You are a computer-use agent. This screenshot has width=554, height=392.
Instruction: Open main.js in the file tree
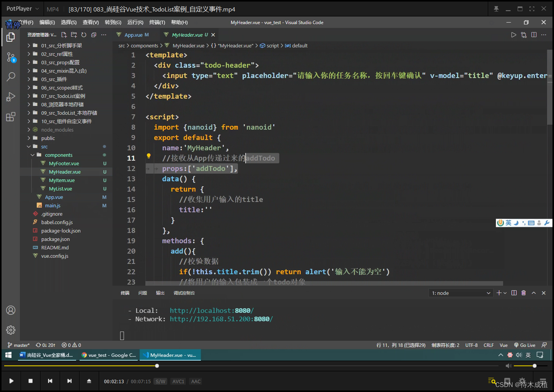tap(52, 205)
